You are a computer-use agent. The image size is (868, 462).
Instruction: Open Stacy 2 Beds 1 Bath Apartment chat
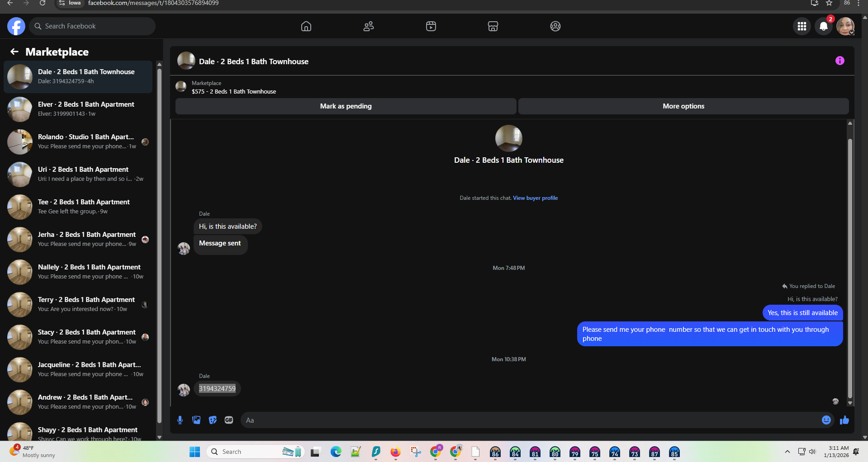pyautogui.click(x=78, y=337)
